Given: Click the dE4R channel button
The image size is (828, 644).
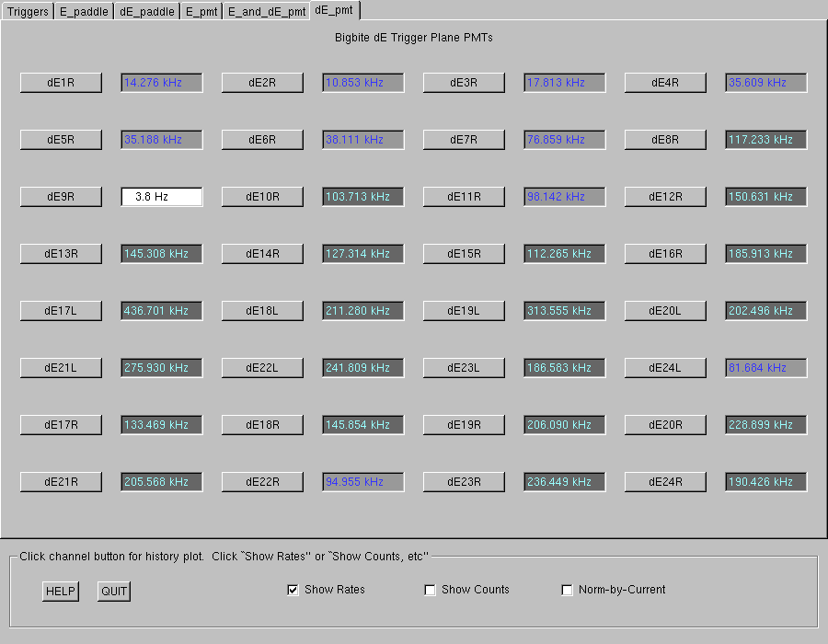Looking at the screenshot, I should pos(665,83).
